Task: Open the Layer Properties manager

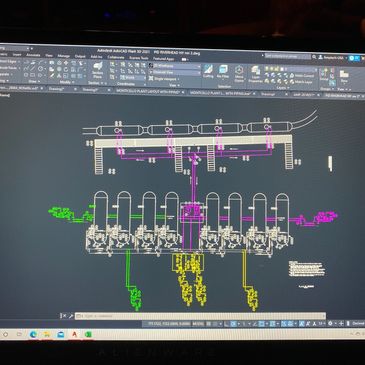Action: point(256,74)
